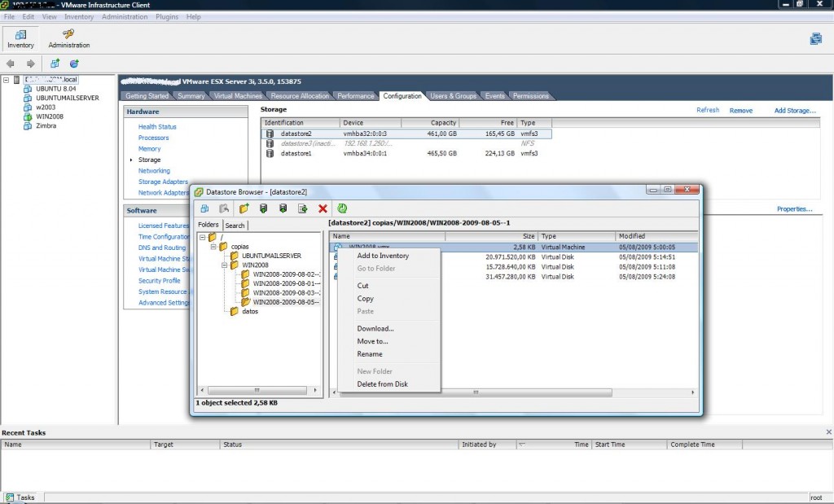Switch to Search tab in Datastore Browser

pyautogui.click(x=235, y=226)
